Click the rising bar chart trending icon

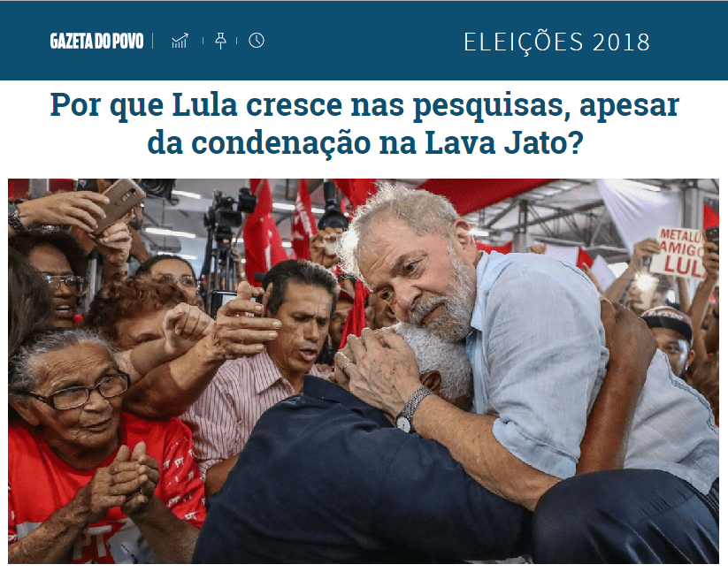pos(180,41)
